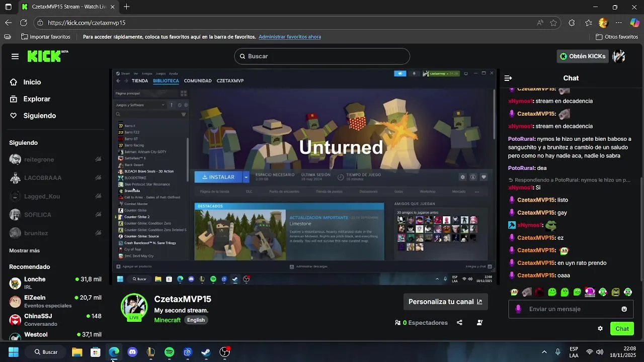Refresh the page in Edge
Viewport: 644px width, 362px height.
coord(23,23)
